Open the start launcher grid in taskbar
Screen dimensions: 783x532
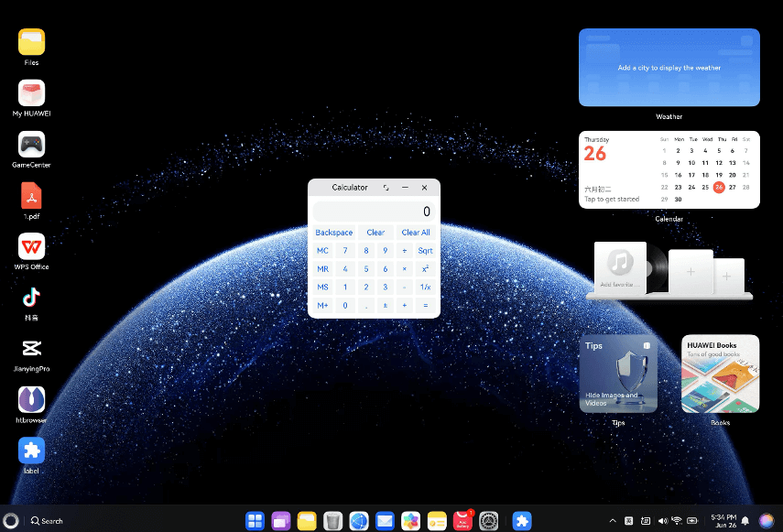coord(255,520)
